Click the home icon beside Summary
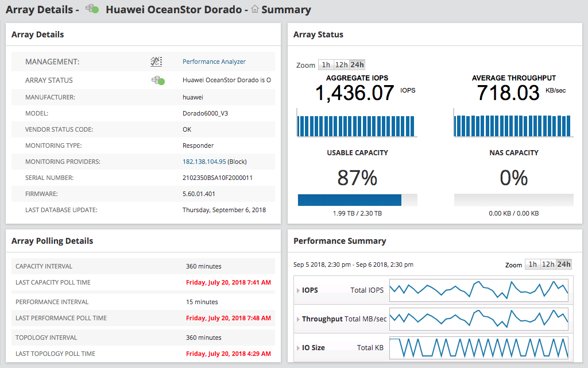588x368 pixels. tap(255, 9)
